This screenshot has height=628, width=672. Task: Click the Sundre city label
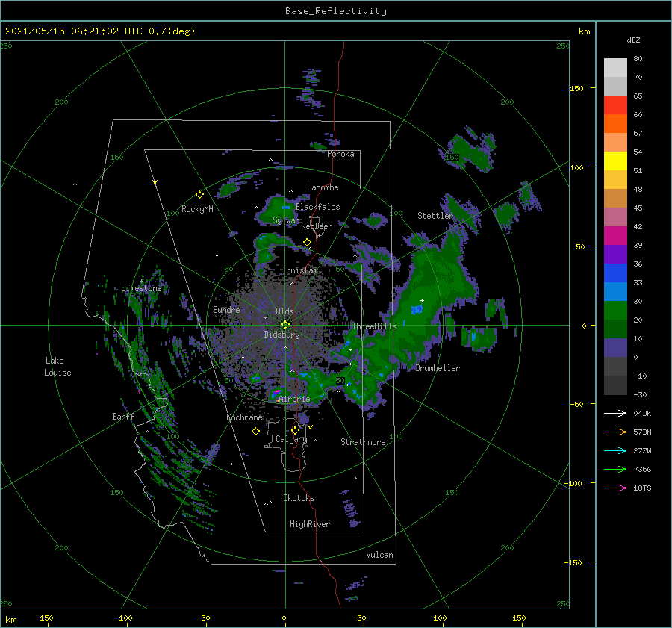[x=226, y=310]
